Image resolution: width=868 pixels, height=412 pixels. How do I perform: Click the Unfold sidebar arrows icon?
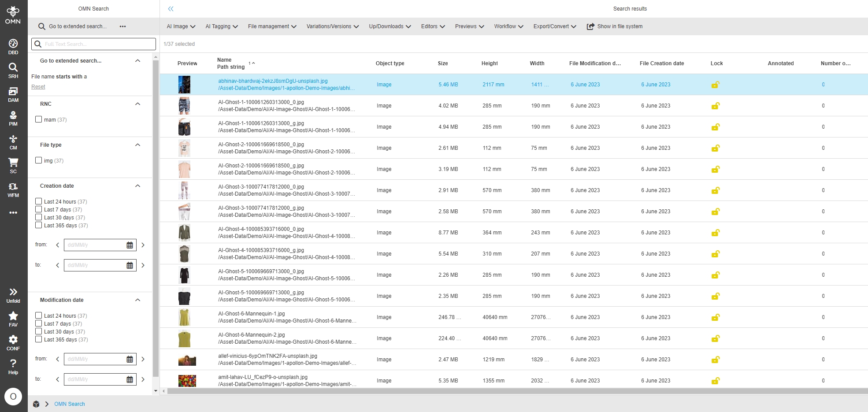[13, 295]
